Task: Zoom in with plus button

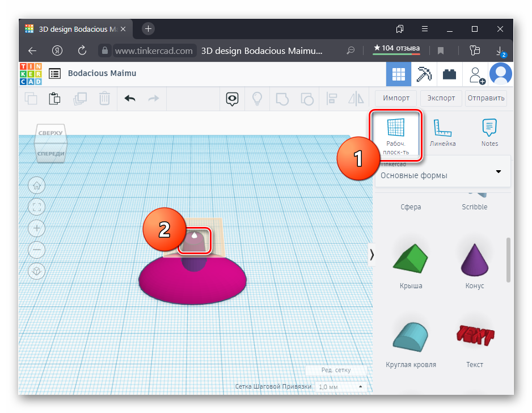Action: [x=37, y=228]
